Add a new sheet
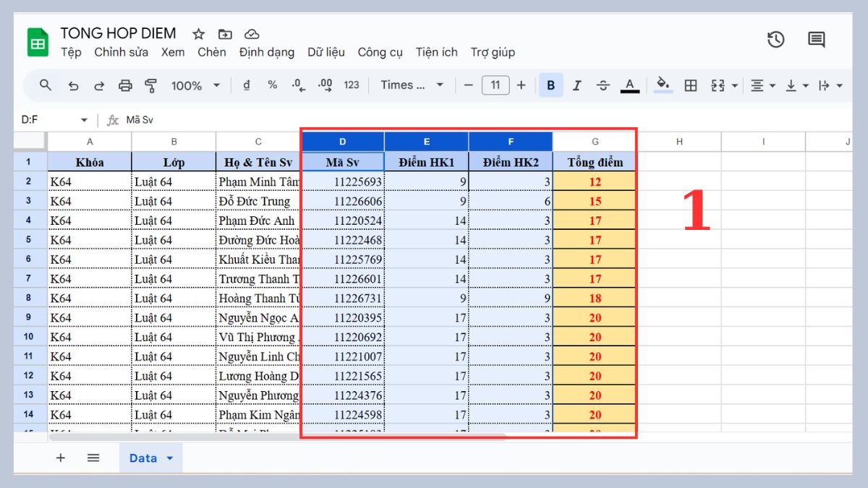The height and width of the screenshot is (488, 868). [61, 458]
